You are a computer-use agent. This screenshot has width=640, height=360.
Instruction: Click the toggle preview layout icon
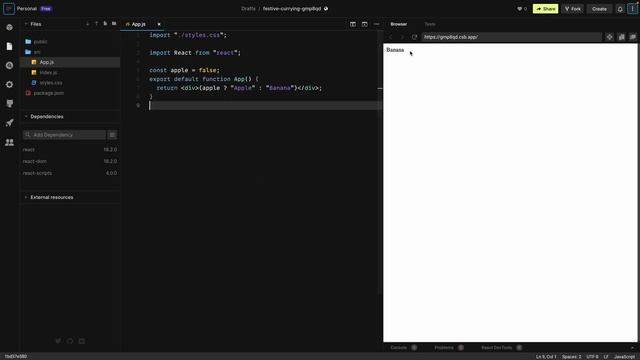(364, 24)
